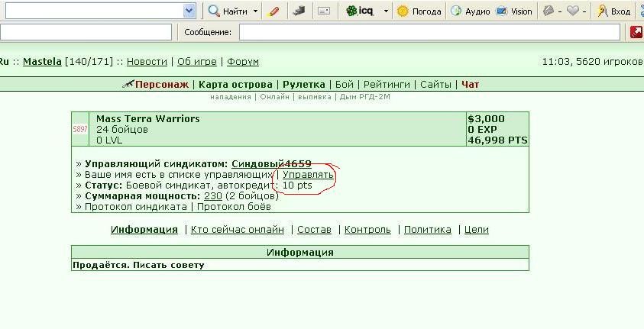Click the Управлять link
This screenshot has height=329, width=644.
[308, 174]
